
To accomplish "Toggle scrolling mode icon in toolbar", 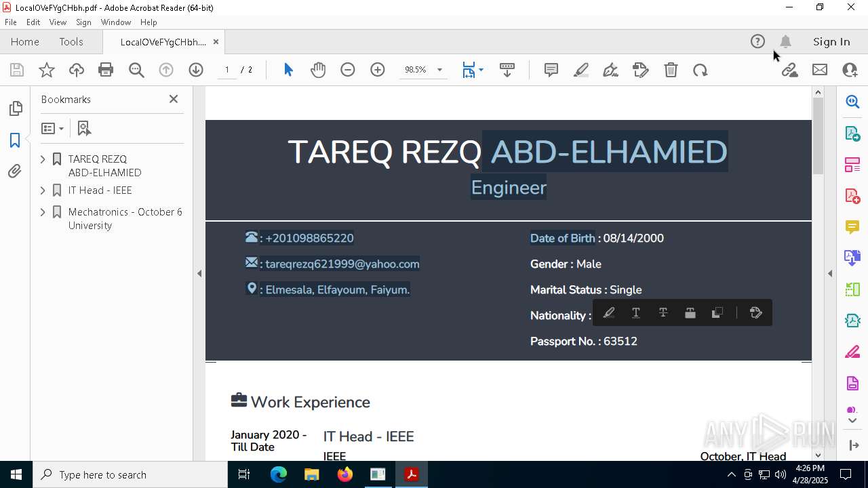I will 507,70.
